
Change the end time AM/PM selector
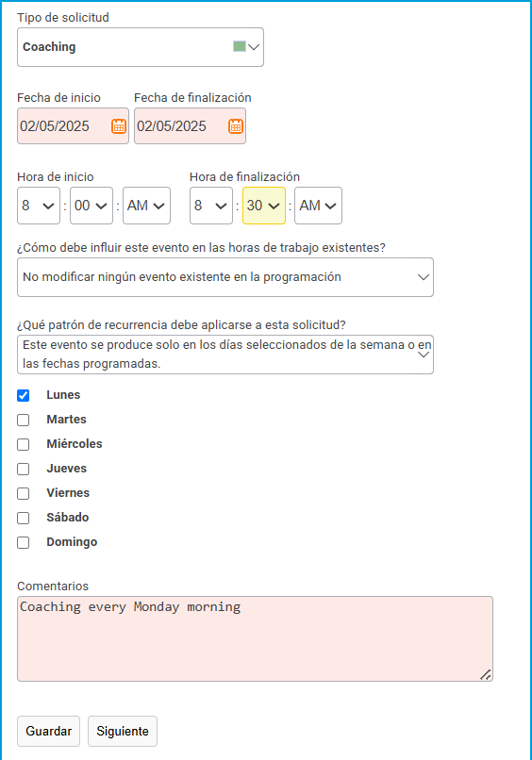point(318,206)
